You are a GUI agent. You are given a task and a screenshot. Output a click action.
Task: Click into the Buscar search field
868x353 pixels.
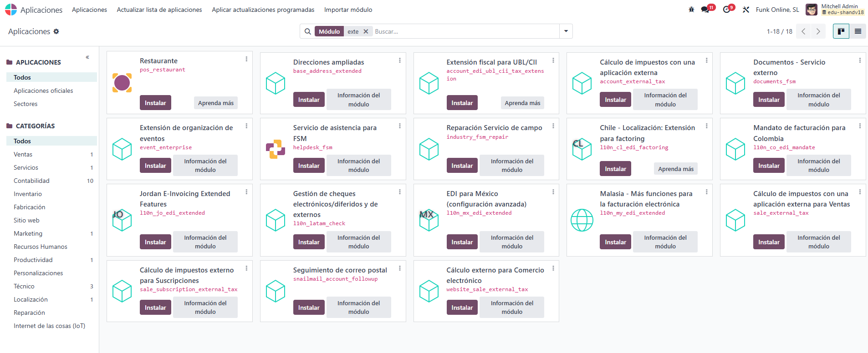click(x=465, y=31)
